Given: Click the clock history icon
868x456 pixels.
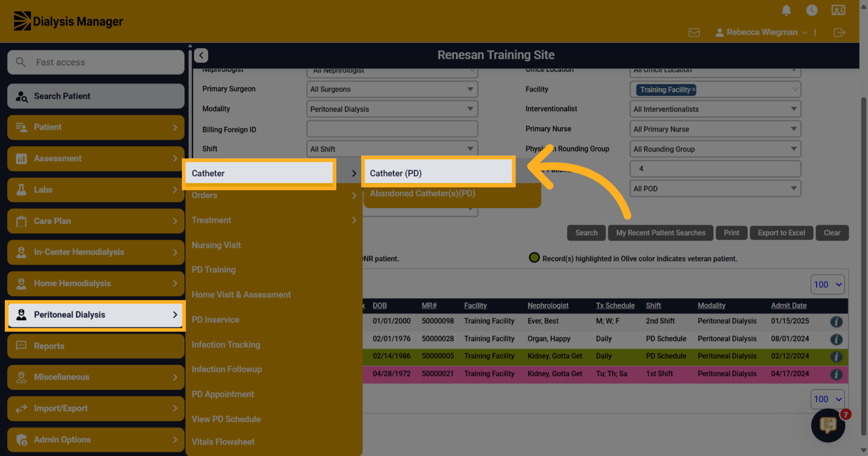Looking at the screenshot, I should (x=812, y=10).
